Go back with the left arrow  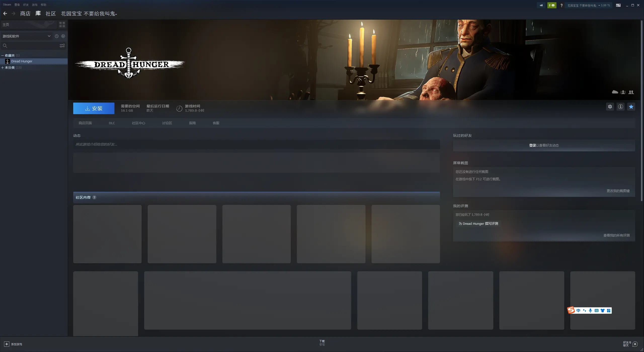pyautogui.click(x=5, y=14)
